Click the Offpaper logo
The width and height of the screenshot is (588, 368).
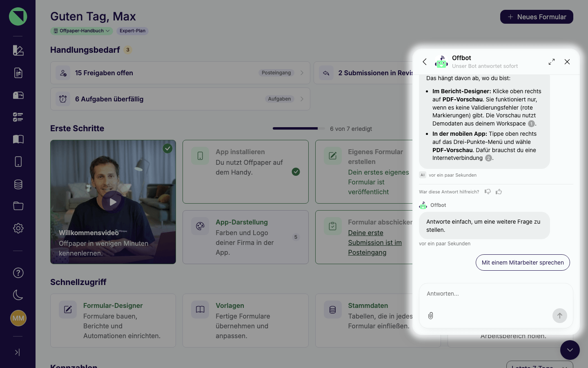[x=18, y=16]
